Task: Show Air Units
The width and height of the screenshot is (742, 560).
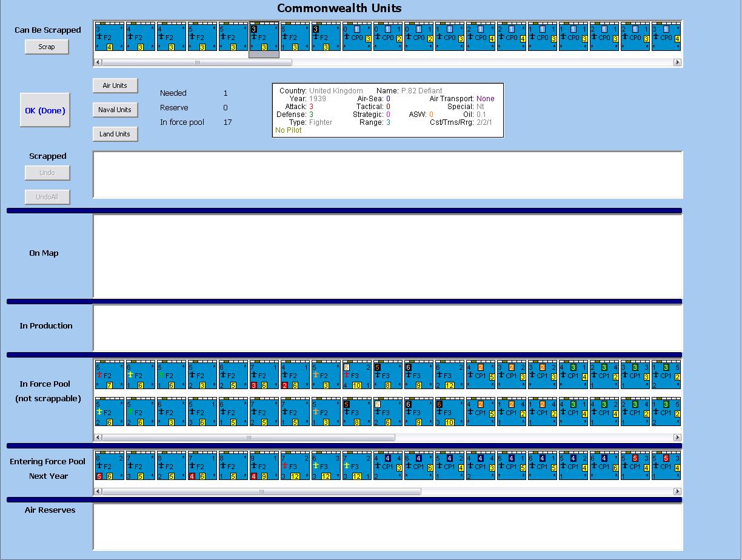Action: [x=115, y=85]
